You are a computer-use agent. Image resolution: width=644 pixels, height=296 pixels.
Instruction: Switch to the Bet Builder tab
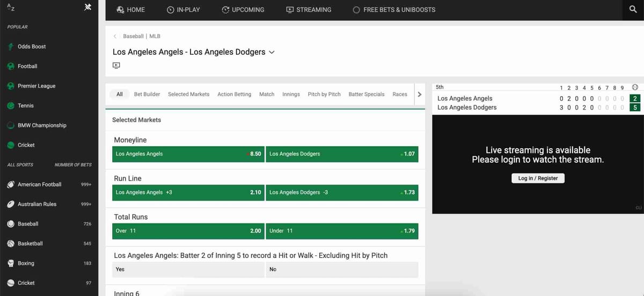pyautogui.click(x=147, y=94)
